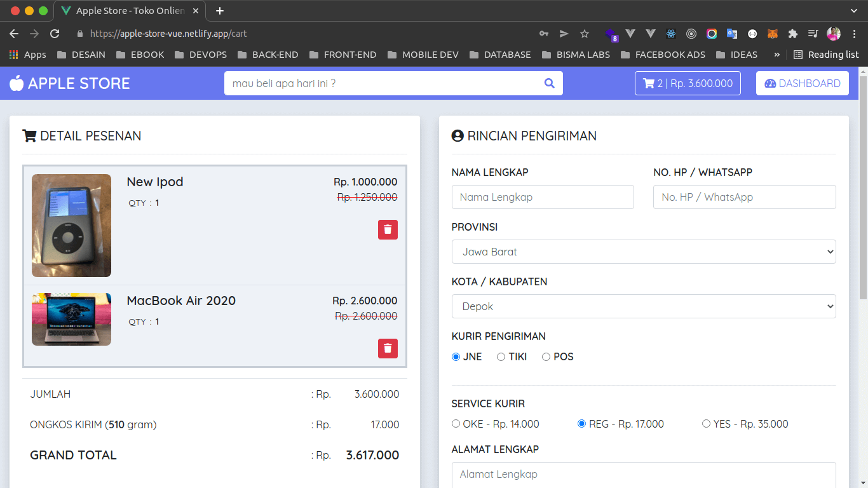The width and height of the screenshot is (868, 488).
Task: Select TIKI courier radio button
Action: click(501, 357)
